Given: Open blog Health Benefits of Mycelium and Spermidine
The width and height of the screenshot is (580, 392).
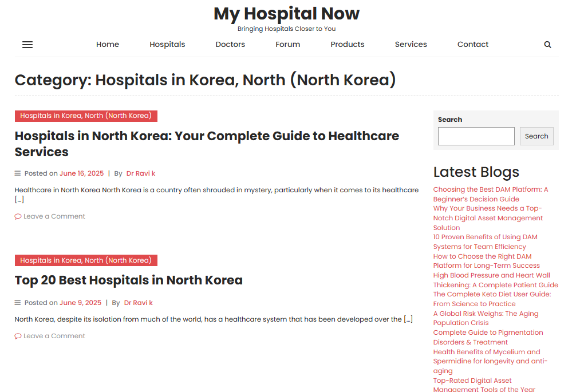Looking at the screenshot, I should (x=490, y=361).
